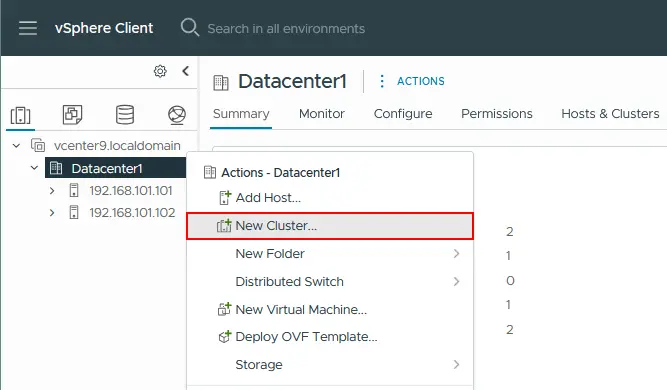Viewport: 667px width, 390px height.
Task: Click the vSphere Client title
Action: tap(104, 28)
